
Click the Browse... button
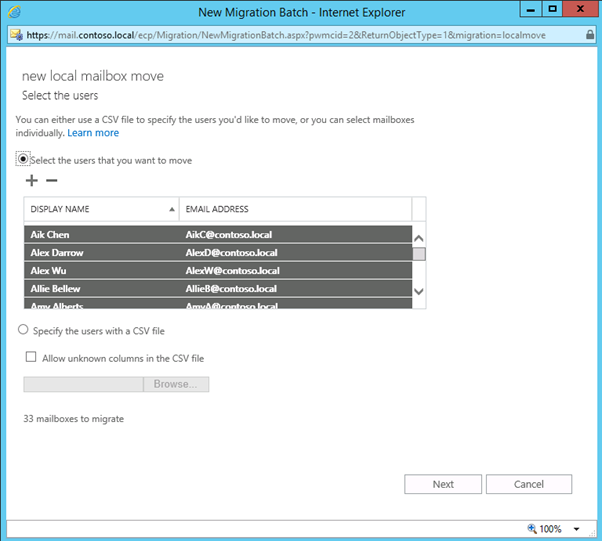coord(176,384)
